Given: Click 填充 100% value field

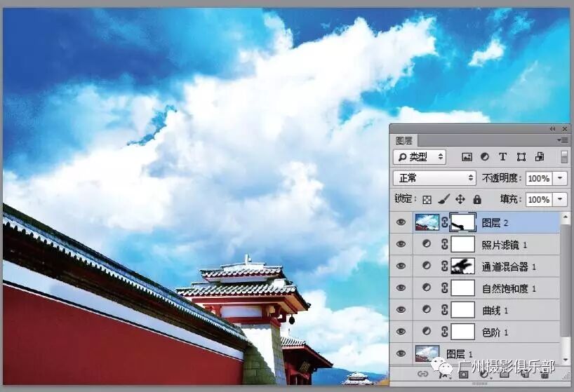Looking at the screenshot, I should 539,200.
